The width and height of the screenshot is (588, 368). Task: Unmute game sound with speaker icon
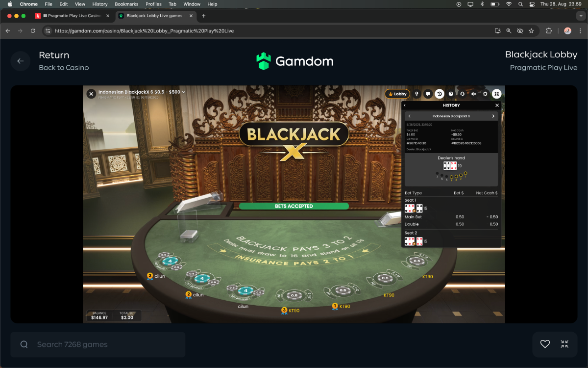pyautogui.click(x=474, y=94)
